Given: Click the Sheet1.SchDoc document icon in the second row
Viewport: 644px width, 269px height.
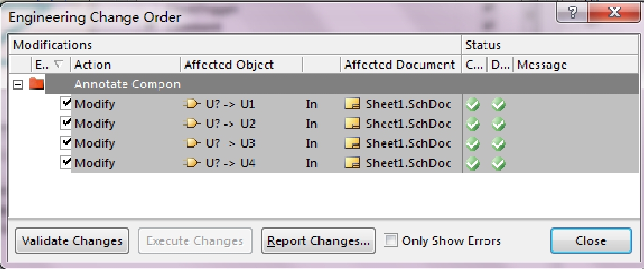Looking at the screenshot, I should pyautogui.click(x=352, y=124).
